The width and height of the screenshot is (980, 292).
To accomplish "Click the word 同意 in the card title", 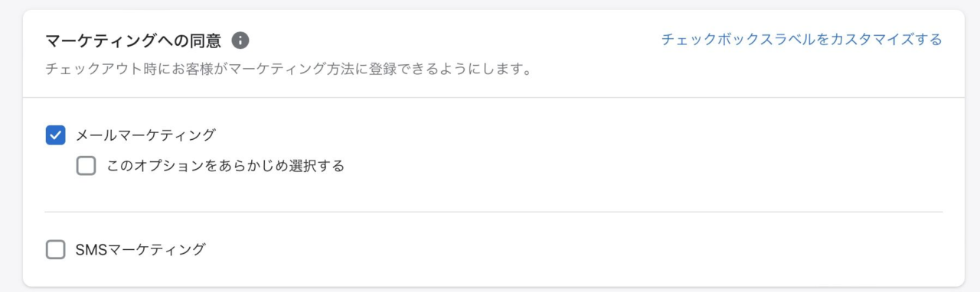I will click(204, 40).
